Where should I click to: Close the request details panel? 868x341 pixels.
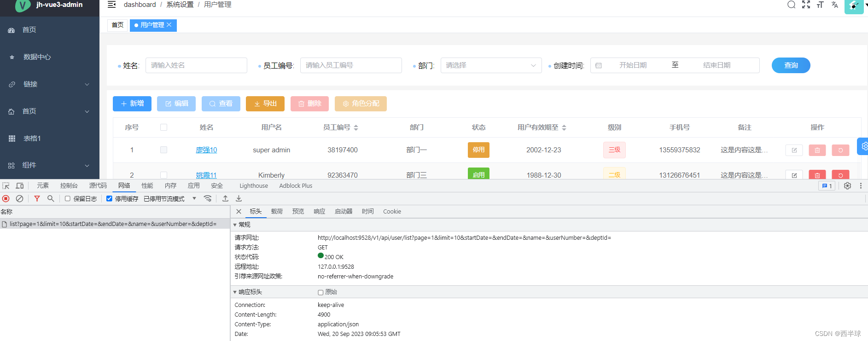[x=239, y=212]
